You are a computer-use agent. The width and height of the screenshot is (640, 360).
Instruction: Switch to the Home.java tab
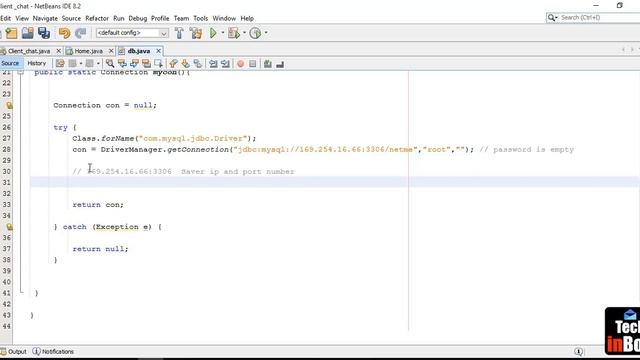pyautogui.click(x=89, y=51)
